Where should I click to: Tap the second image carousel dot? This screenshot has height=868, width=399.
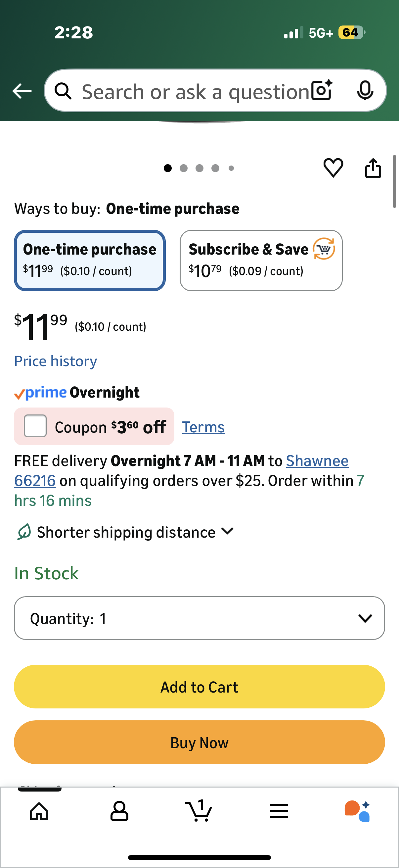click(x=184, y=168)
